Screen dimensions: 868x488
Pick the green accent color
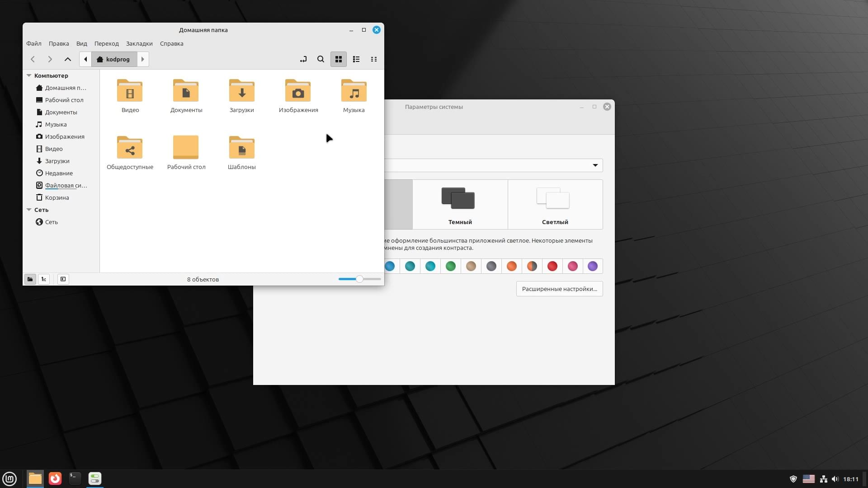tap(451, 266)
